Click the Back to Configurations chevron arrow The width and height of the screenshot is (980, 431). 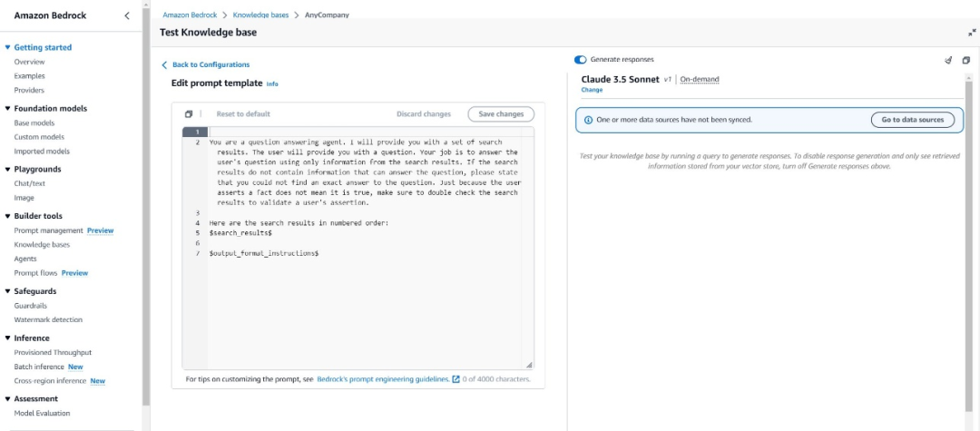point(164,65)
